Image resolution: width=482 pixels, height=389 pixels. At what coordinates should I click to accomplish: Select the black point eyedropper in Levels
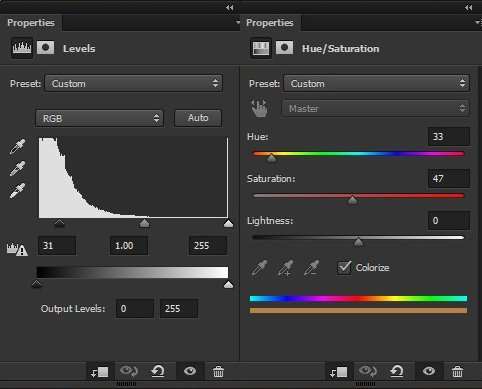[17, 146]
